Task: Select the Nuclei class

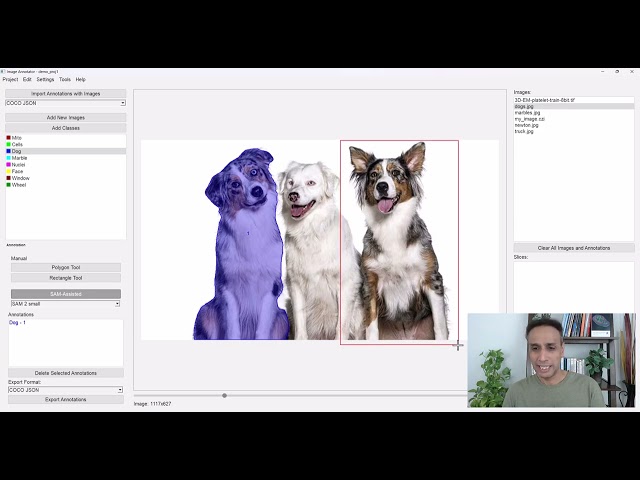Action: (x=66, y=164)
